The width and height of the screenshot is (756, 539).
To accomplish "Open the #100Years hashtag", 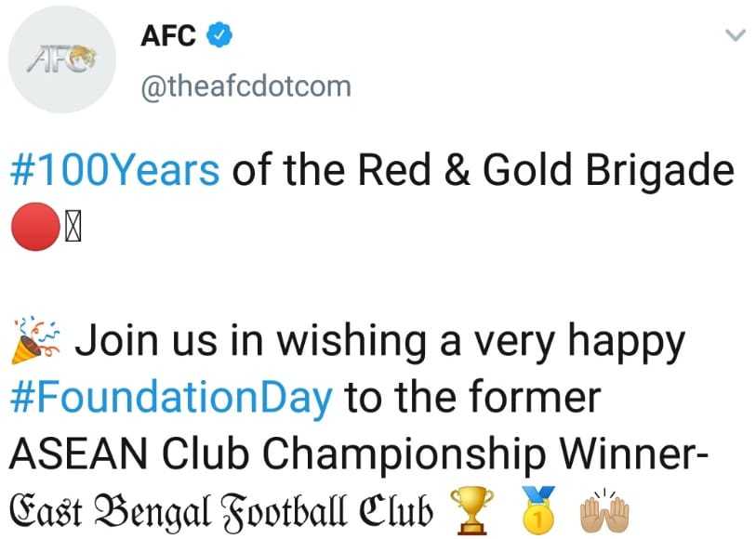I will [x=114, y=169].
